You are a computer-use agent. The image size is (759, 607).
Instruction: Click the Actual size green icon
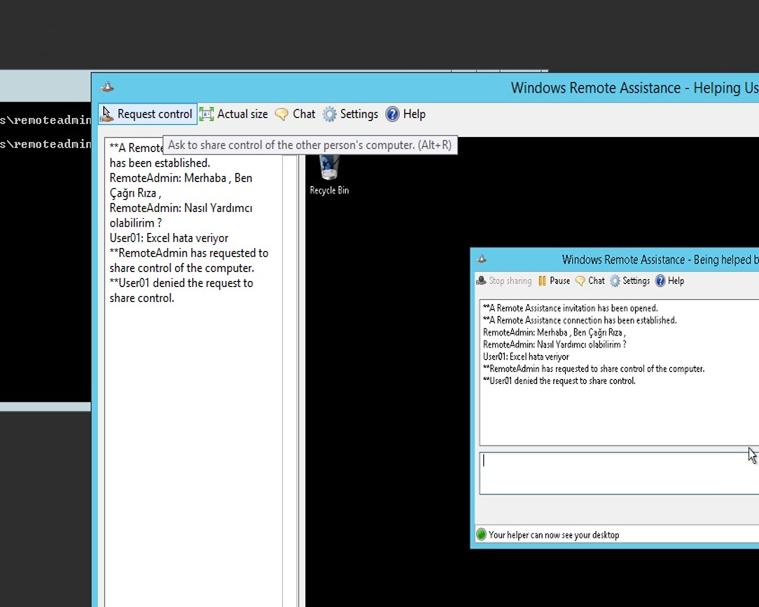click(x=207, y=114)
